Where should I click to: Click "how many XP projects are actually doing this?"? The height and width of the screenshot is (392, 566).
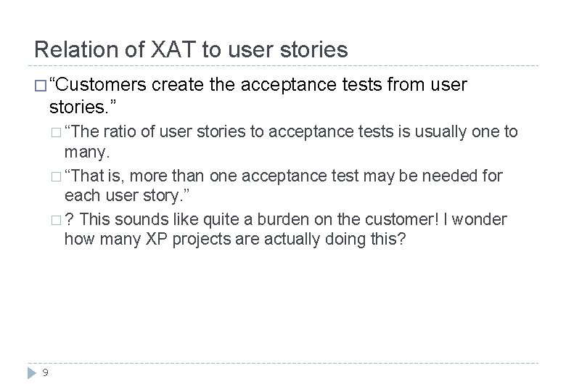tap(230, 241)
